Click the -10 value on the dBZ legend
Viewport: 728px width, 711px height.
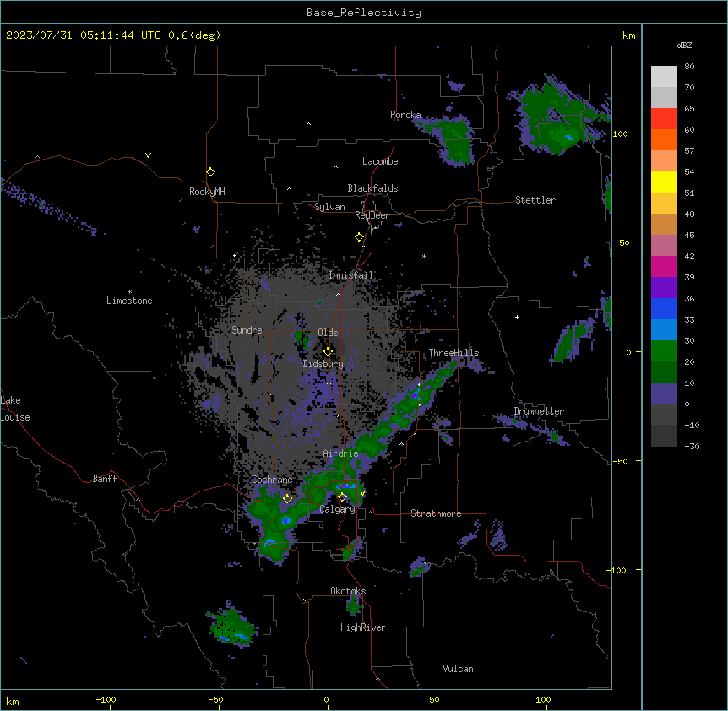click(x=692, y=425)
